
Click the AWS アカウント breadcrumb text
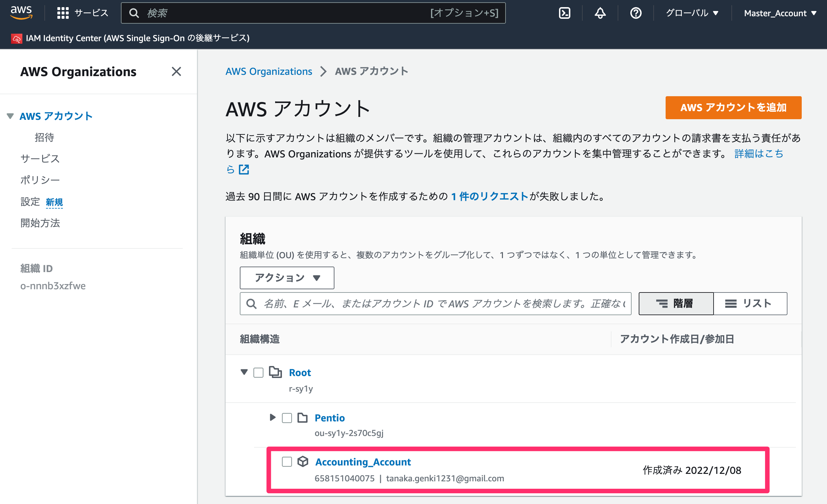click(x=371, y=72)
